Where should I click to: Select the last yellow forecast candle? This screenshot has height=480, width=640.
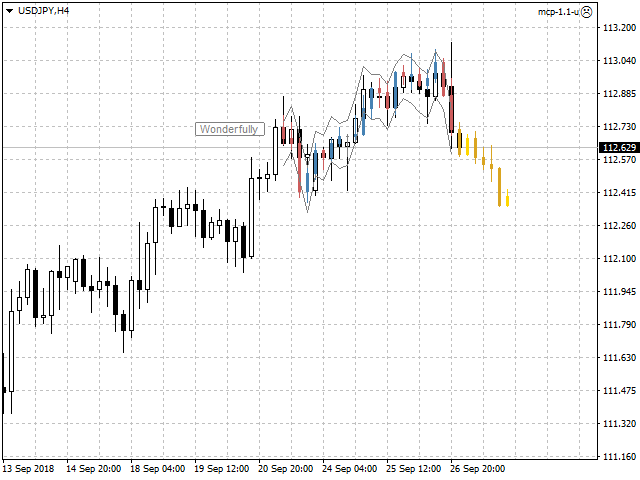click(x=508, y=201)
